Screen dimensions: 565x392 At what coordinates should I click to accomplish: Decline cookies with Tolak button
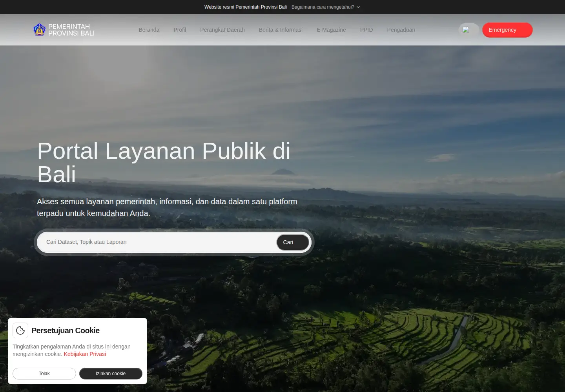[x=44, y=374]
